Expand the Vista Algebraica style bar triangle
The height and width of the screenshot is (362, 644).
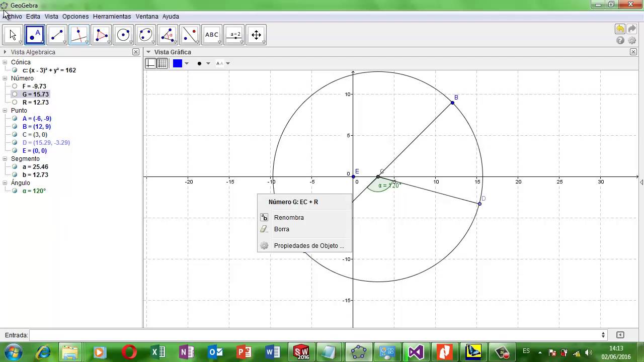[x=5, y=52]
